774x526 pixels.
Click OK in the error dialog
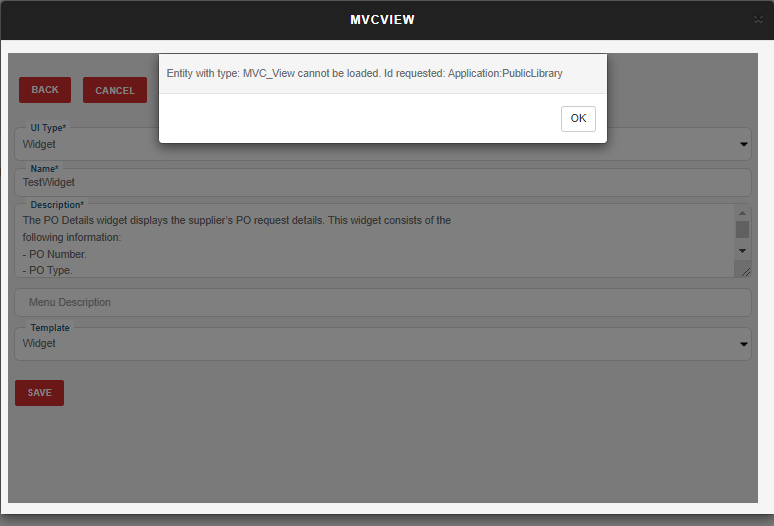[x=578, y=118]
